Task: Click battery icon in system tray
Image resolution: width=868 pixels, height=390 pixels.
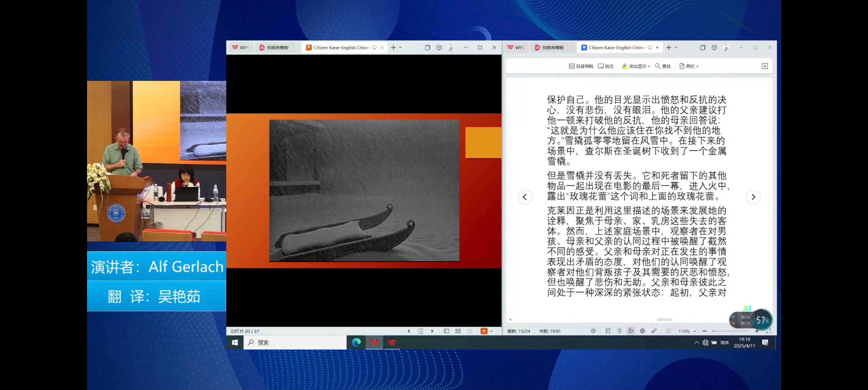Action: pos(714,343)
